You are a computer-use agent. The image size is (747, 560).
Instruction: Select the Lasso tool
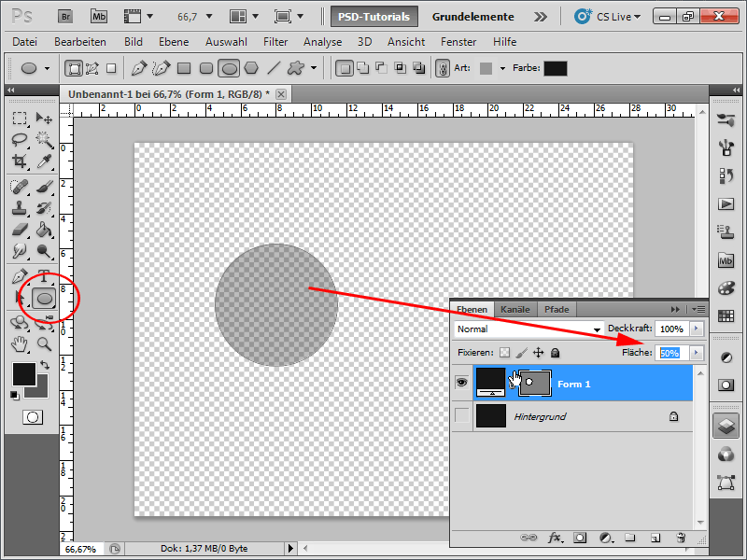coord(20,140)
